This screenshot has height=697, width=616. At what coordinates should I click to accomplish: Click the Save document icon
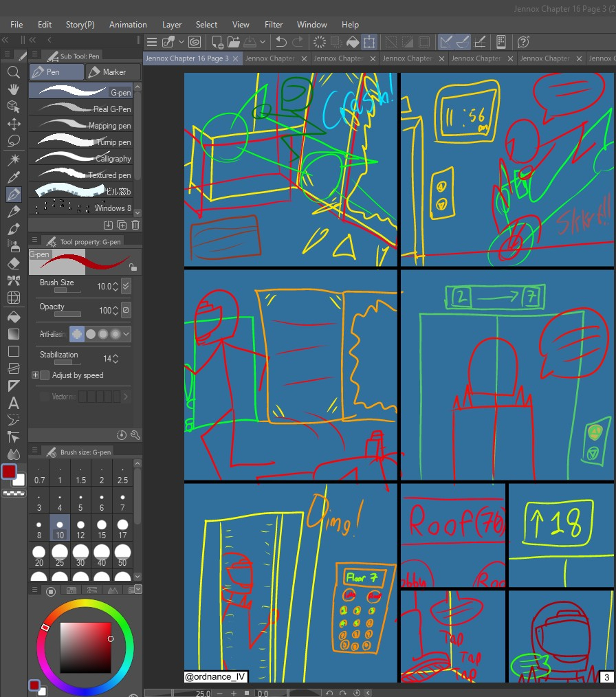(x=252, y=42)
